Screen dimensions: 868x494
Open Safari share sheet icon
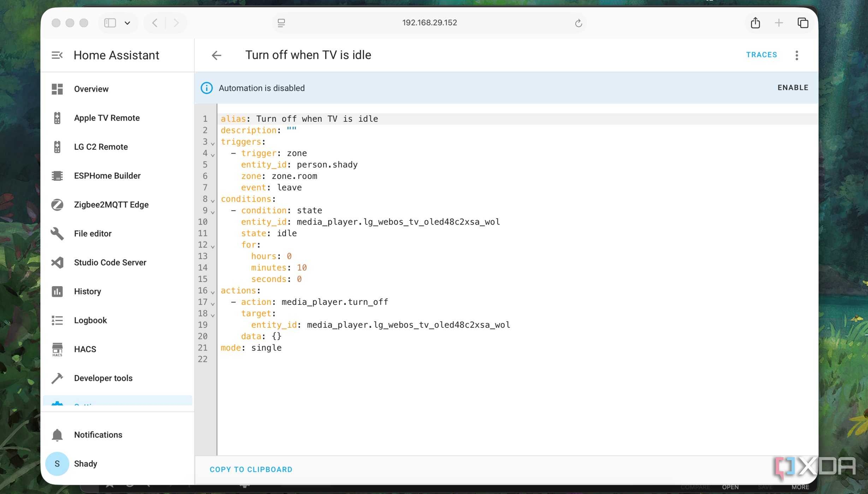tap(755, 23)
